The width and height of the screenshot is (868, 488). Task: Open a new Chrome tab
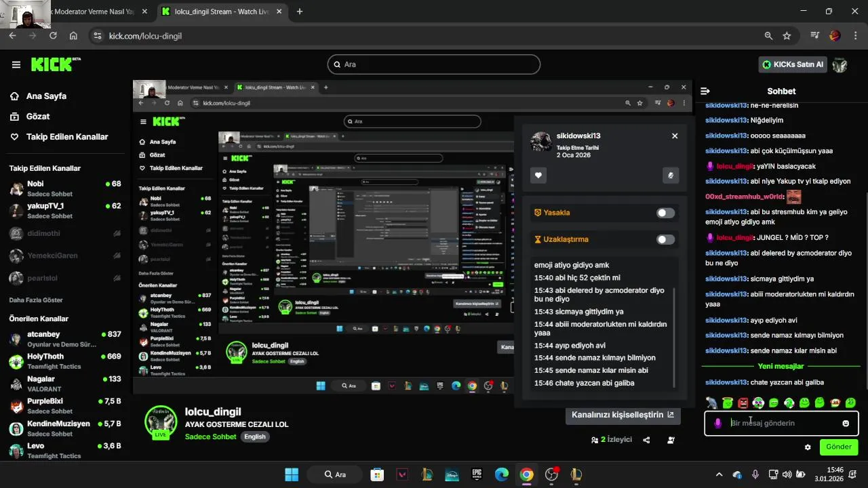pos(300,12)
